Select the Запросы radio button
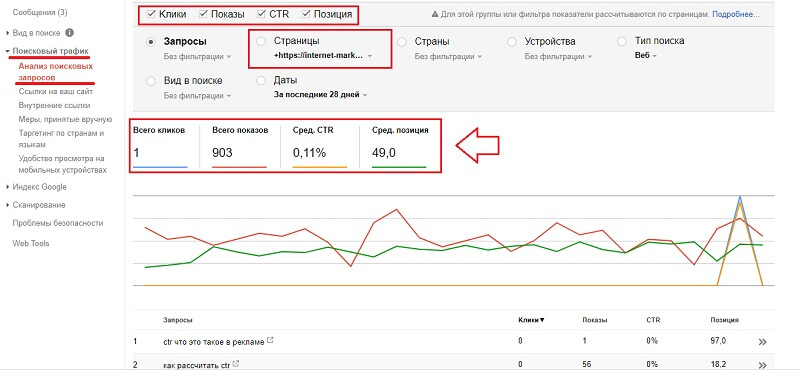The width and height of the screenshot is (800, 370). click(151, 42)
